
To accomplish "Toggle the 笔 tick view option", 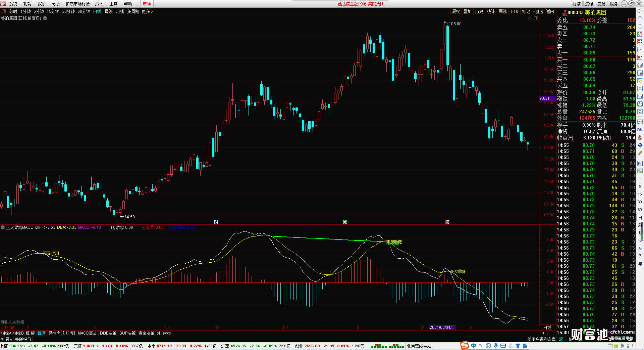I will (x=561, y=339).
